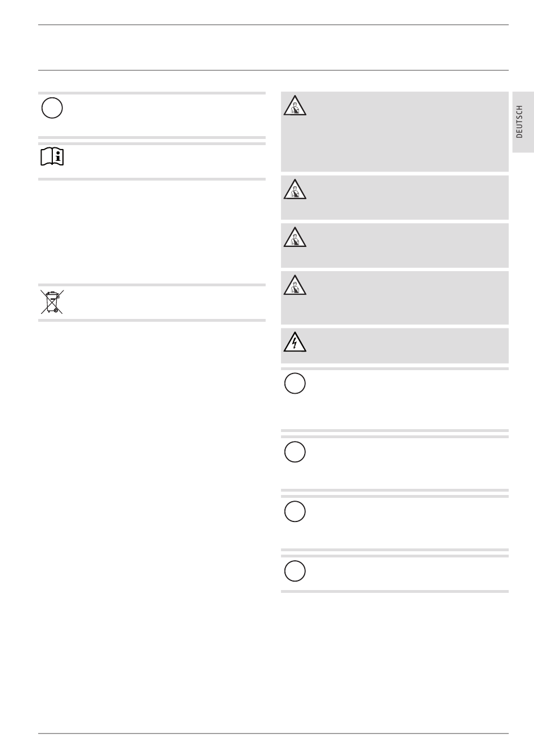Click the electrical voltage lightning warning triangle

tap(295, 341)
